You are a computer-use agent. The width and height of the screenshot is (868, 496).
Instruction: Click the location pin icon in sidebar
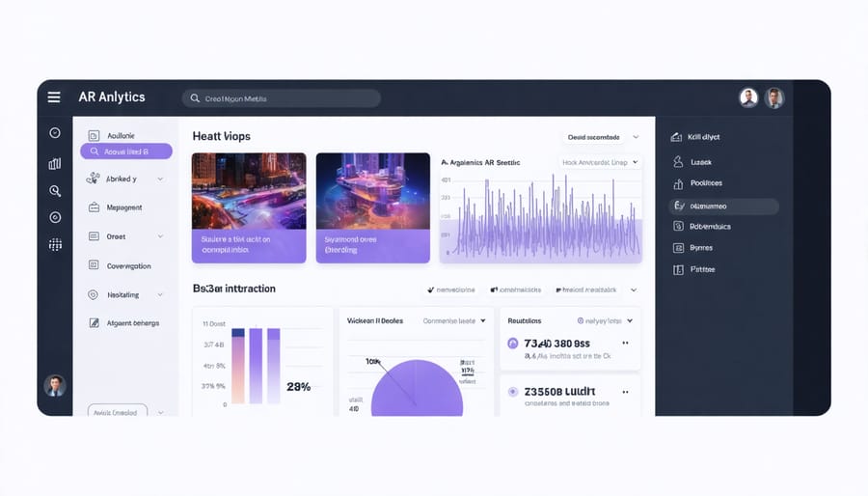[x=94, y=294]
